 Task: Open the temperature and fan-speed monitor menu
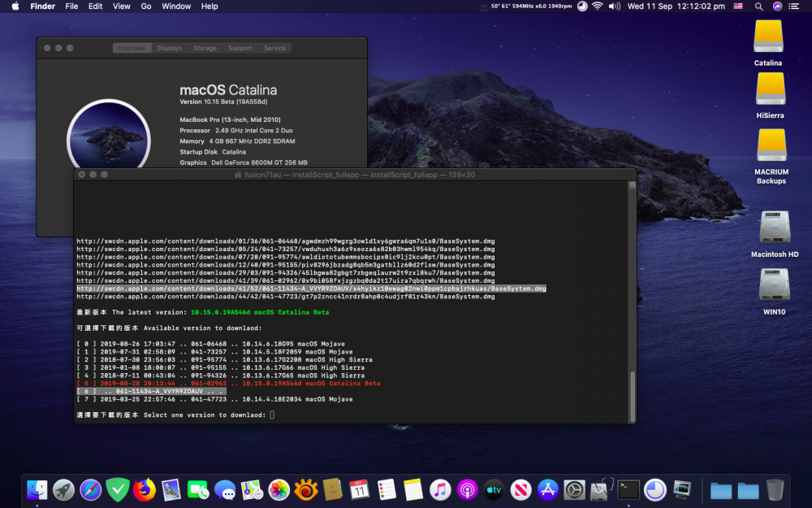(526, 7)
